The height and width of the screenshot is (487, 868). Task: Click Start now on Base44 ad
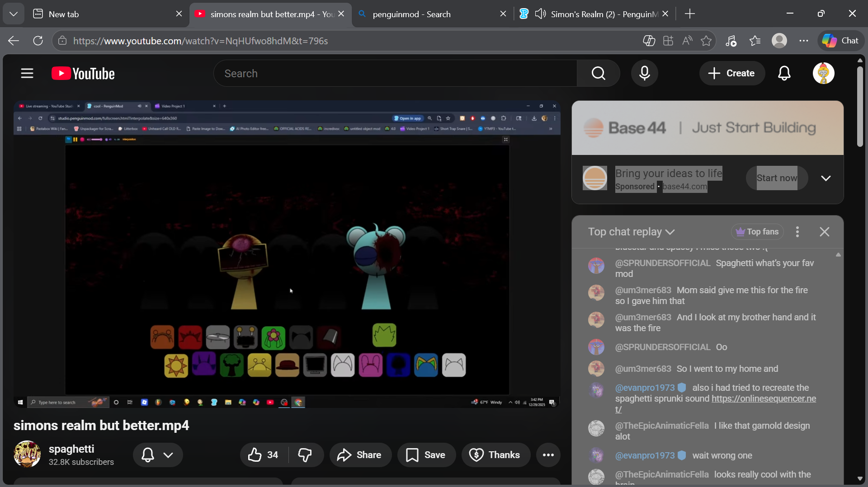coord(777,178)
